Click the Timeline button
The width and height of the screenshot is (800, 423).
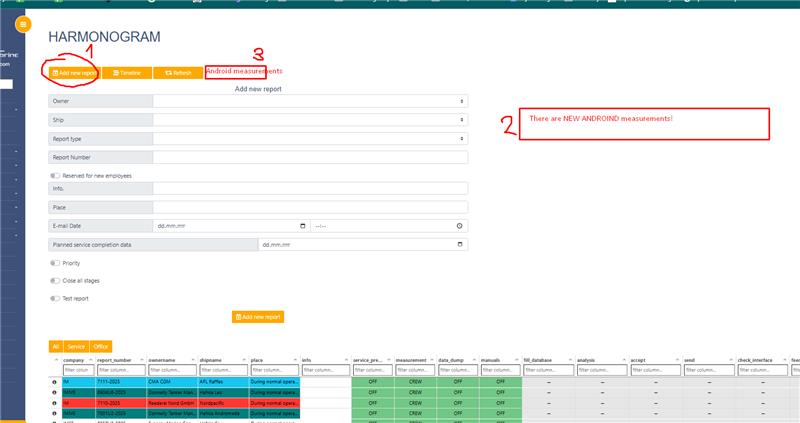(x=126, y=73)
